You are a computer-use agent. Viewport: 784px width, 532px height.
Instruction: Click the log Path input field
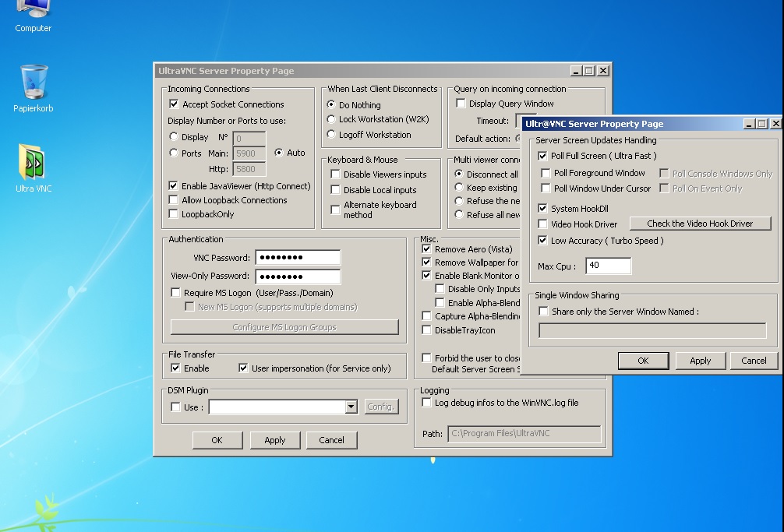click(x=524, y=434)
